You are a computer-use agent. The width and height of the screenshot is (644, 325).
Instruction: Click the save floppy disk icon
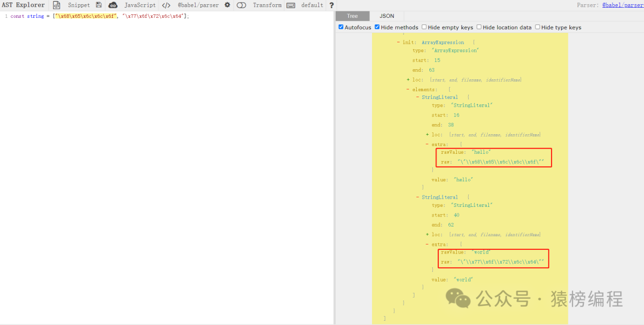[98, 5]
